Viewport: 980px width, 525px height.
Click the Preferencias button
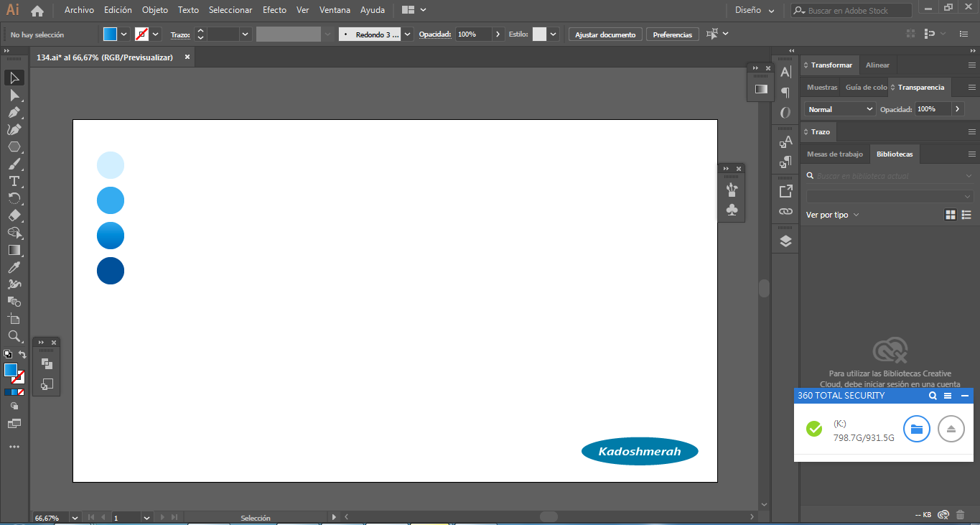click(x=673, y=34)
